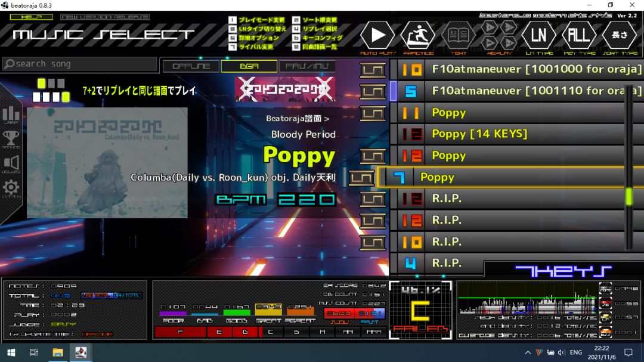Click the green song list scrollbar handle
This screenshot has width=644, height=362.
click(x=629, y=197)
